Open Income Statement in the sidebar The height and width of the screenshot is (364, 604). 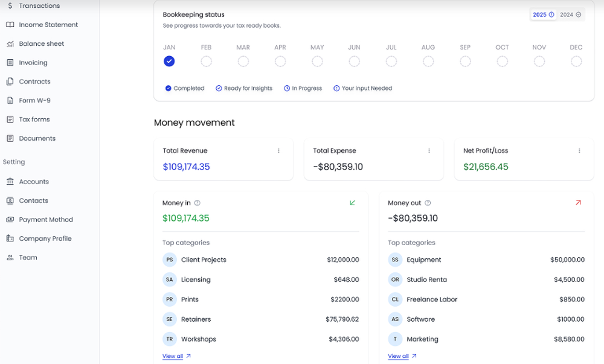tap(48, 25)
